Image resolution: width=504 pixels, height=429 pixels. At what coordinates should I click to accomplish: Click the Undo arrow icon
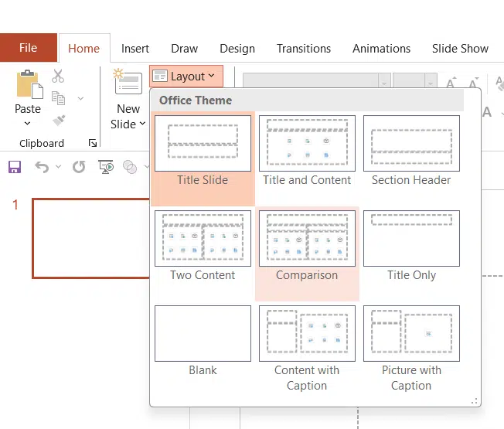tap(41, 167)
